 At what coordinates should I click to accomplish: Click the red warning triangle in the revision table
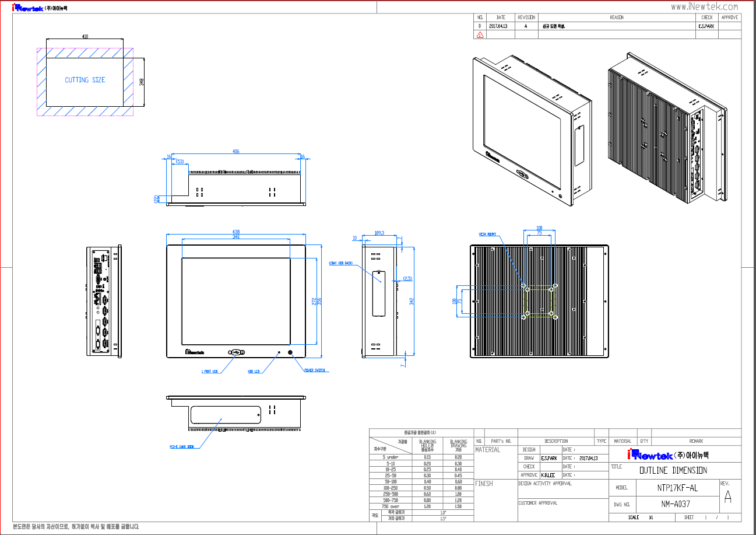(x=480, y=35)
